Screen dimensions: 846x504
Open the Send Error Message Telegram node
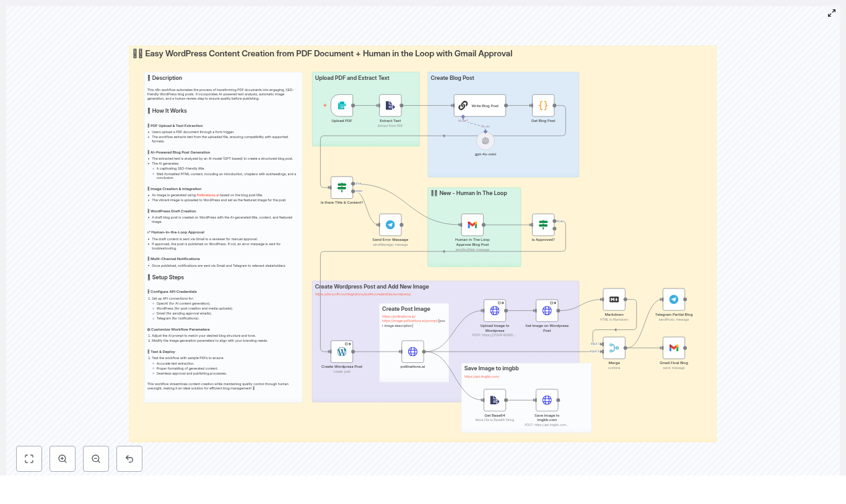click(x=390, y=225)
